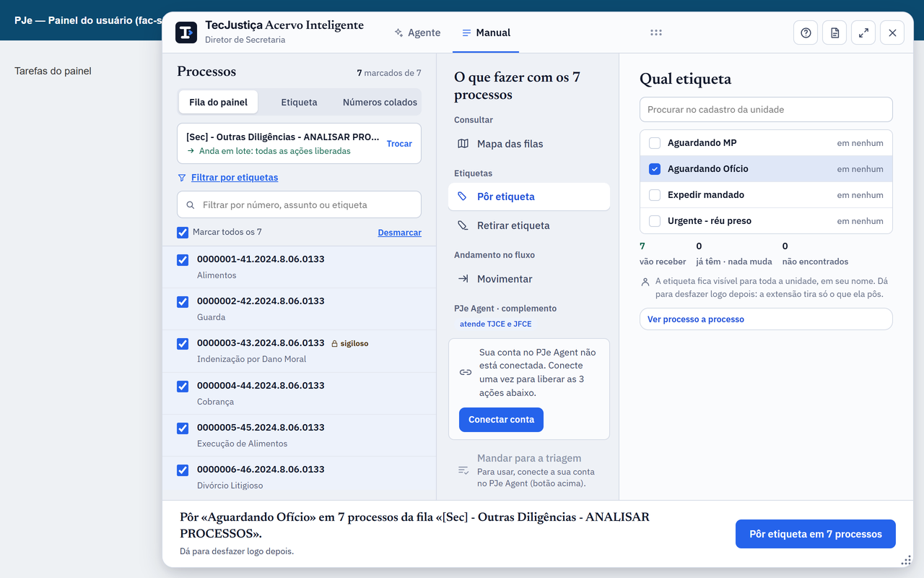Click the funnel filter icon
Viewport: 924px width, 578px height.
coord(182,178)
